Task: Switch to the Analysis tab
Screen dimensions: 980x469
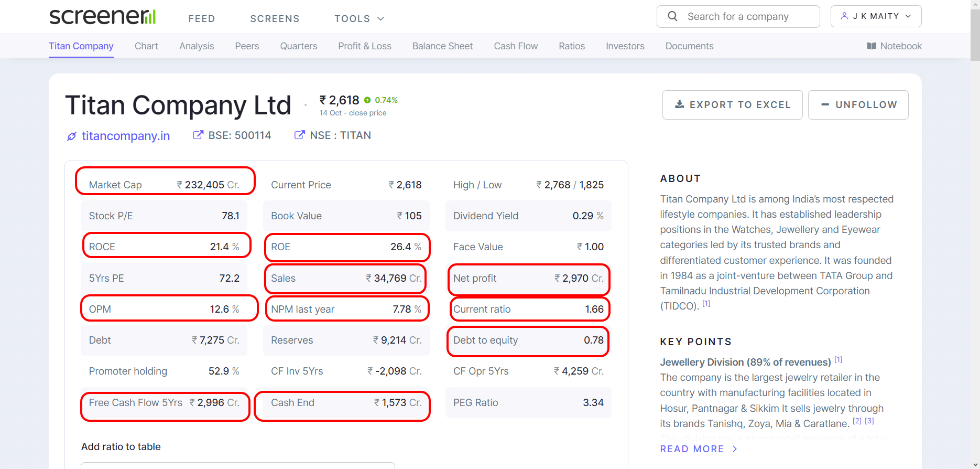Action: [x=197, y=46]
